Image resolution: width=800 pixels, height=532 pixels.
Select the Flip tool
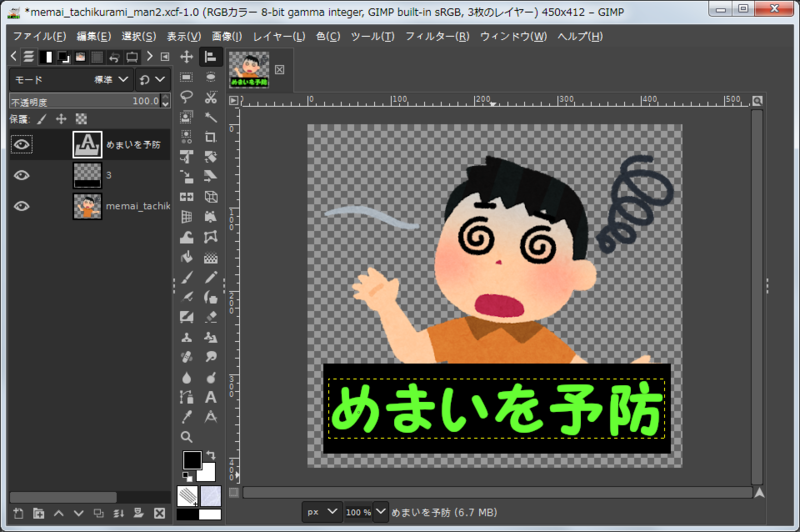(x=186, y=197)
